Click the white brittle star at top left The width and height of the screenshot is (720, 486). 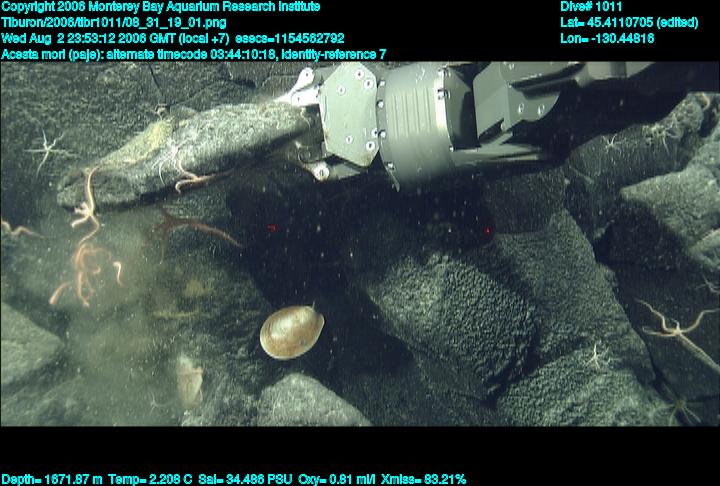coord(46,152)
